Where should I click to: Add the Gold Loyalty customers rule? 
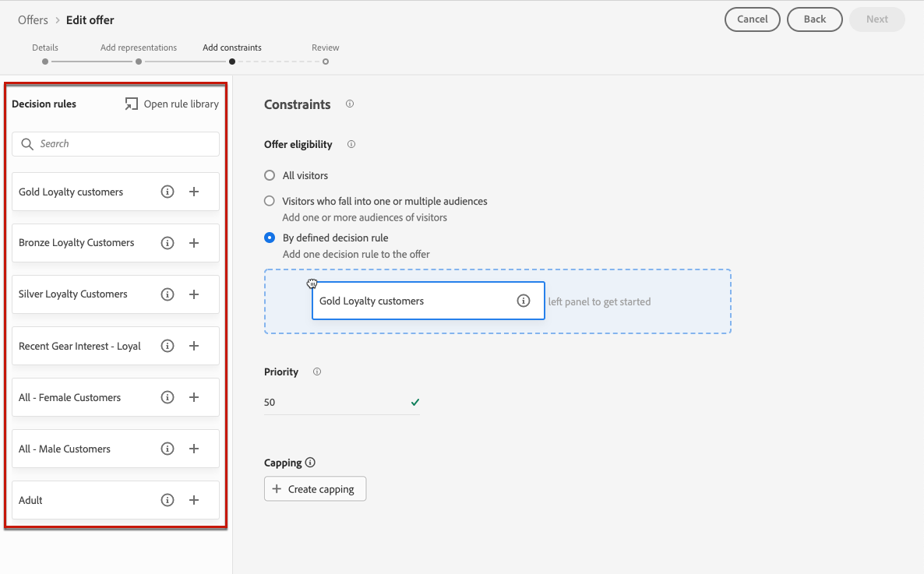[194, 192]
